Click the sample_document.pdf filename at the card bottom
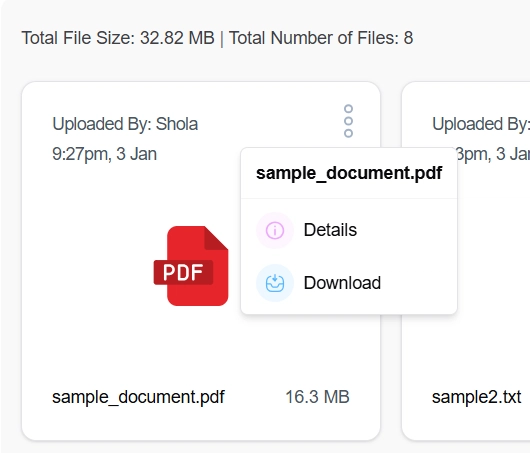 click(x=138, y=397)
